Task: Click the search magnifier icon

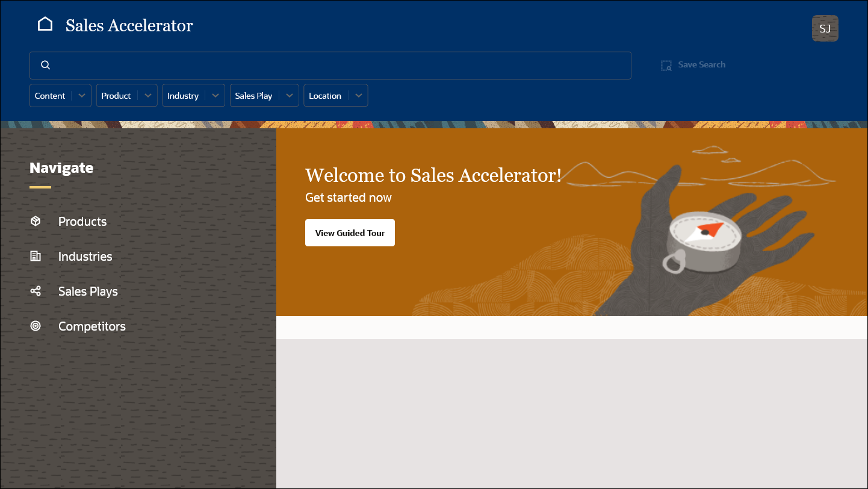Action: pyautogui.click(x=46, y=64)
